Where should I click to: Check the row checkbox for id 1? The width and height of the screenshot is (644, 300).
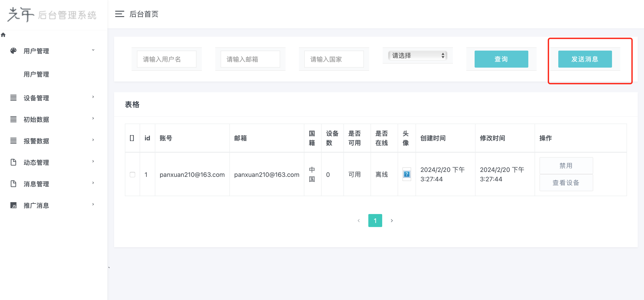point(132,174)
